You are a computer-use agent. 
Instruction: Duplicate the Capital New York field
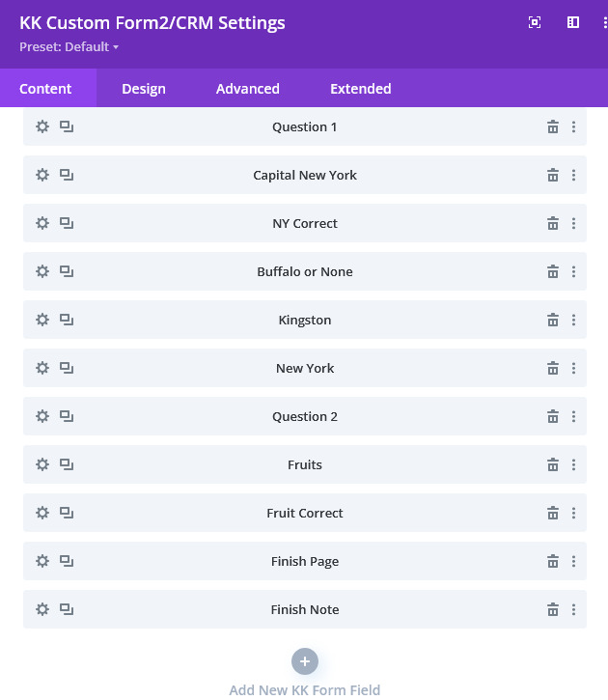pos(67,175)
